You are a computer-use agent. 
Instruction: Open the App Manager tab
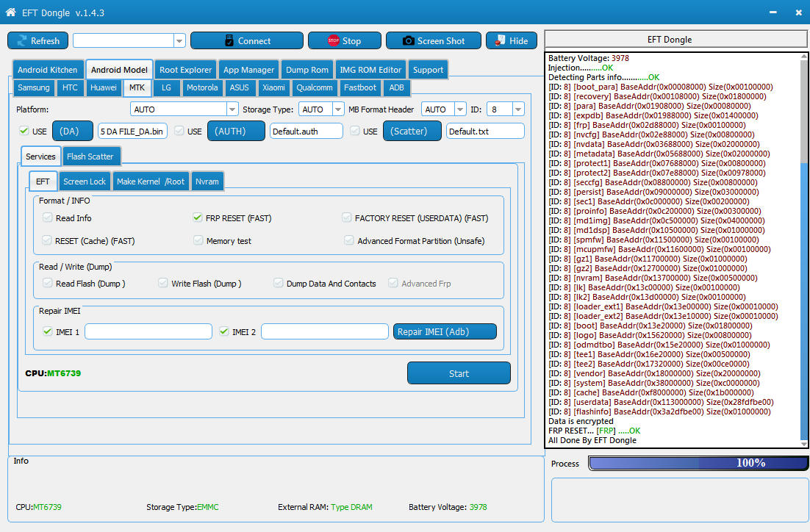(249, 70)
